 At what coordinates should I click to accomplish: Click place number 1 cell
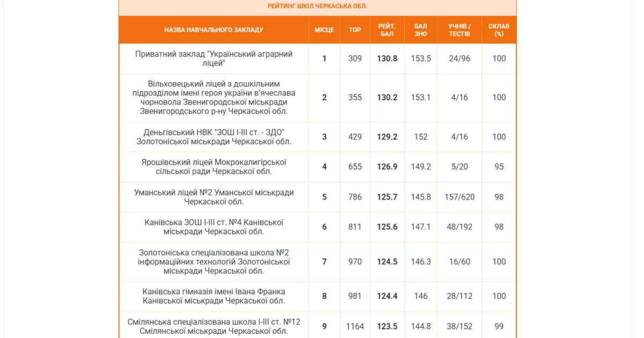tap(324, 58)
